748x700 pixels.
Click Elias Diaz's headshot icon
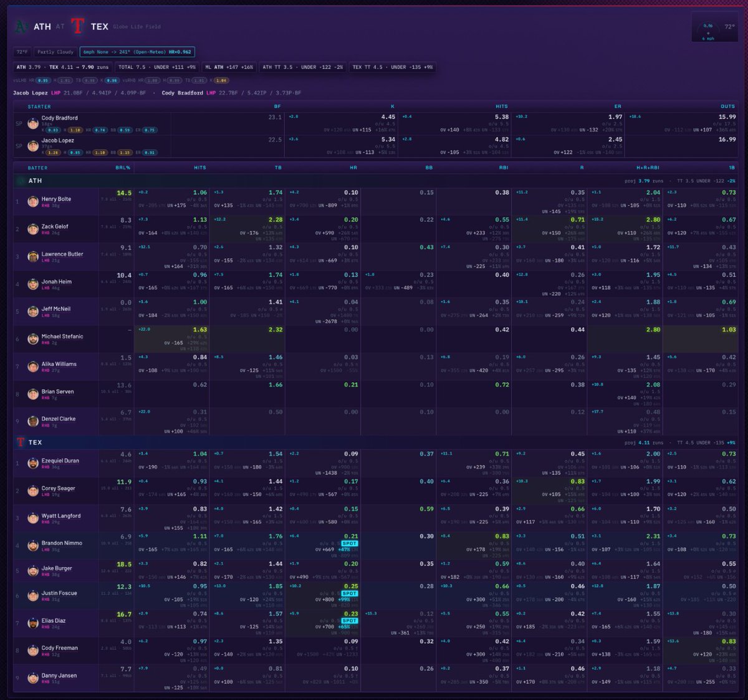tap(33, 623)
